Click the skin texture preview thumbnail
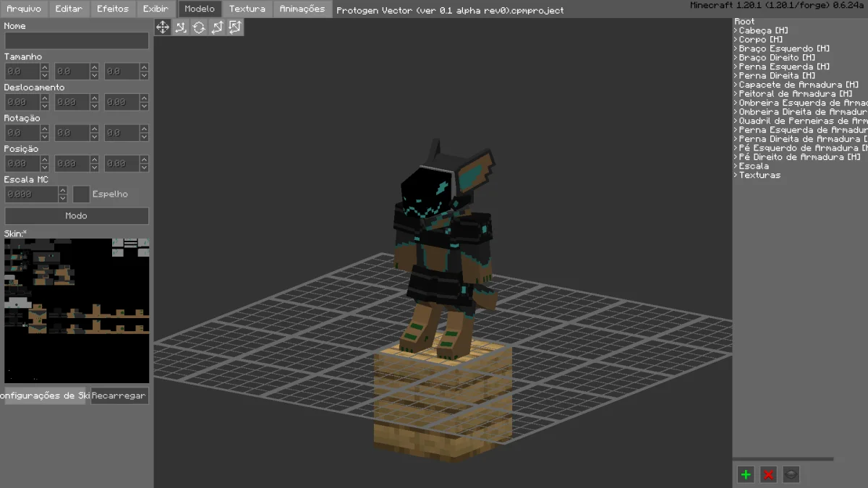 [x=77, y=311]
